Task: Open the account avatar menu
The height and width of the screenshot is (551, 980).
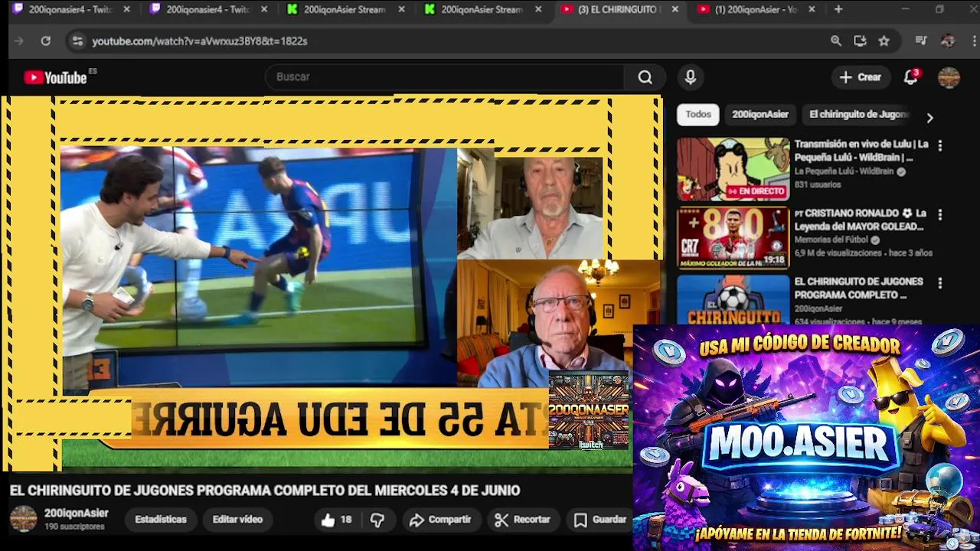Action: coord(949,77)
